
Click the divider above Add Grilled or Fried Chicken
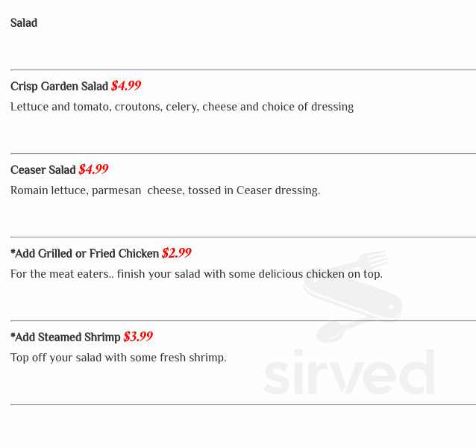click(x=243, y=237)
